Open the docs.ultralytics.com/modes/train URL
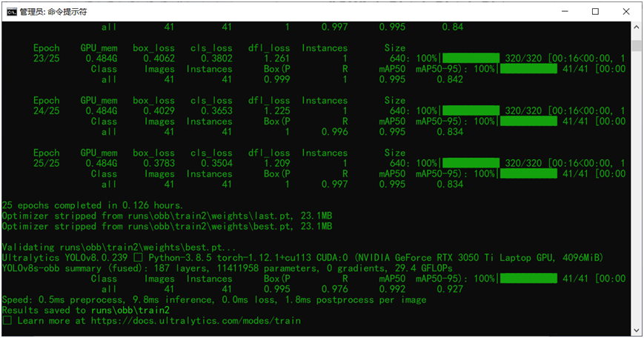This screenshot has width=644, height=338. pos(196,321)
